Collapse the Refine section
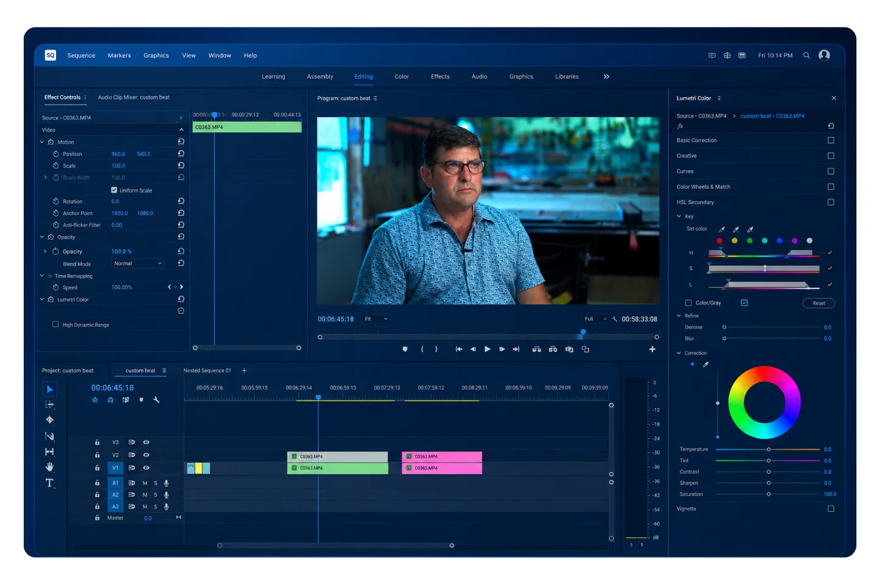Viewport: 882px width, 588px height. pyautogui.click(x=679, y=316)
